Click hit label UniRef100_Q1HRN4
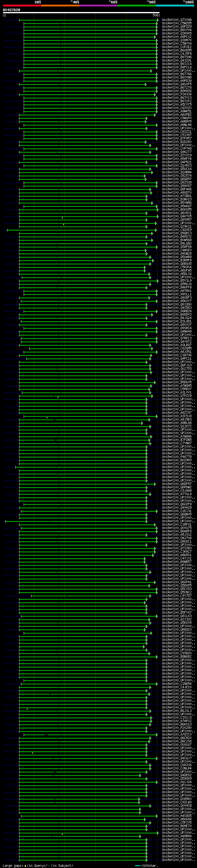This screenshot has width=197, height=868. [x=177, y=172]
